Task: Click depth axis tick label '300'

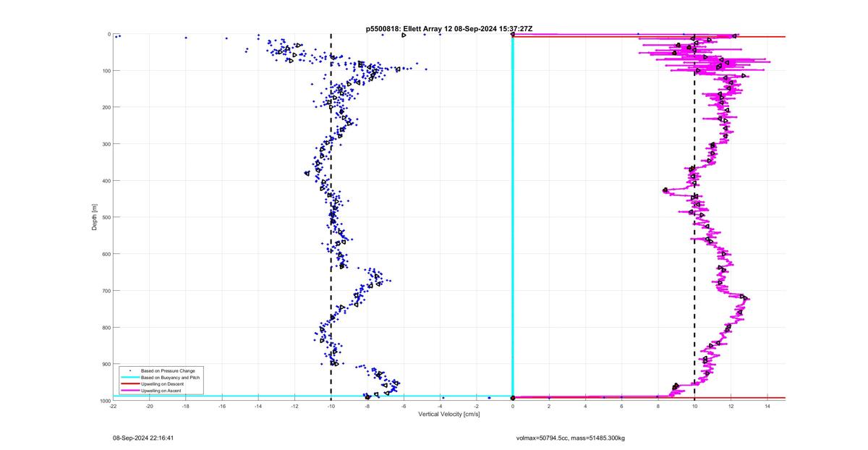Action: pos(106,144)
